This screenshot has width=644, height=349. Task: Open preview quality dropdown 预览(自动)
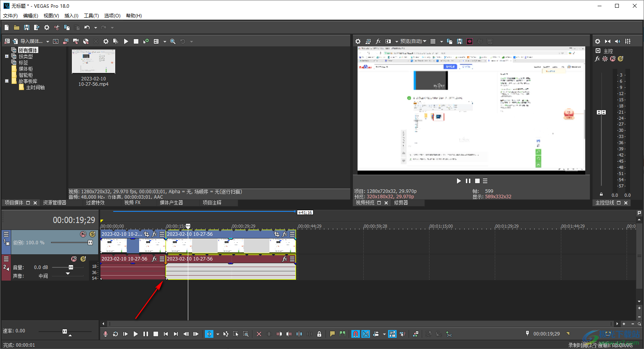[x=413, y=41]
